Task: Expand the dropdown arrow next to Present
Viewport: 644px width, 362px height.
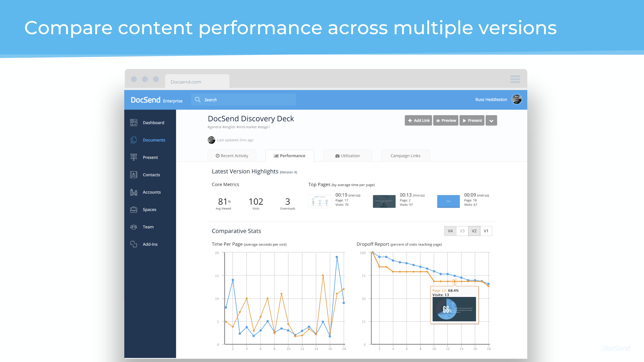Action: pos(491,121)
